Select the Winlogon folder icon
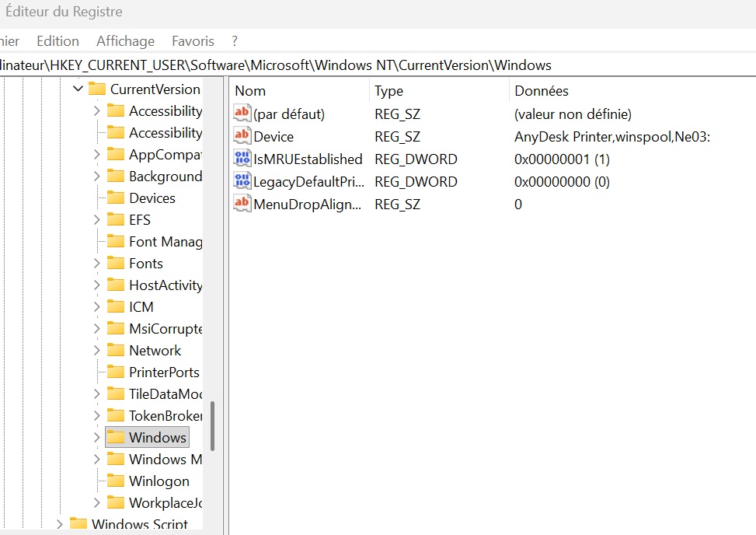The height and width of the screenshot is (535, 756). 116,481
